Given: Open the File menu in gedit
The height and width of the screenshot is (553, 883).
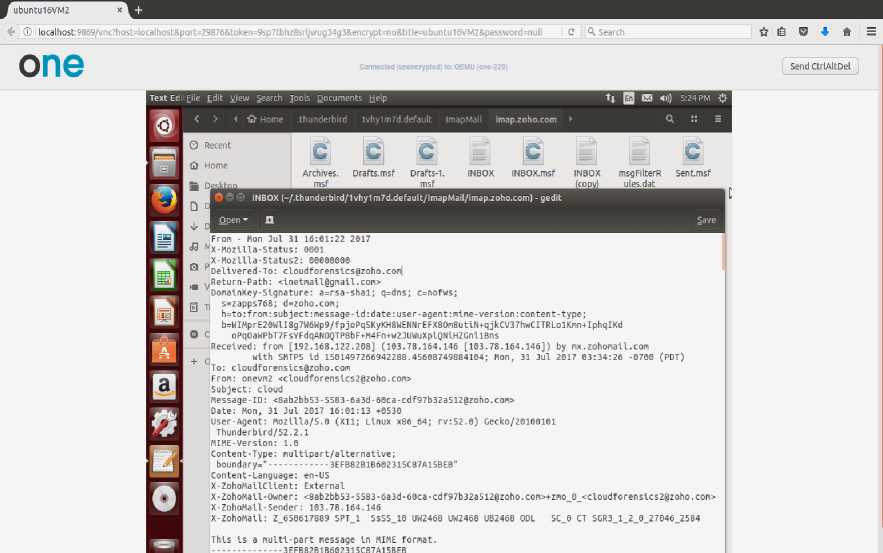Looking at the screenshot, I should (193, 98).
